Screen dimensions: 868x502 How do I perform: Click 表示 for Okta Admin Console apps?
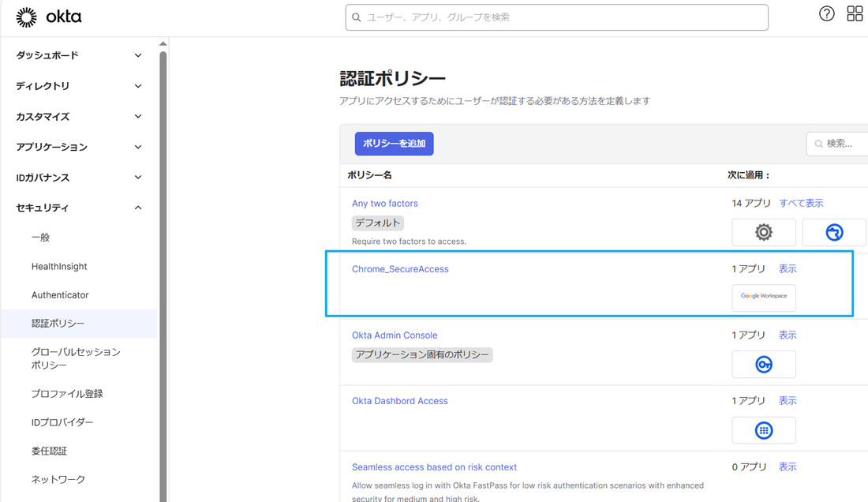point(788,335)
